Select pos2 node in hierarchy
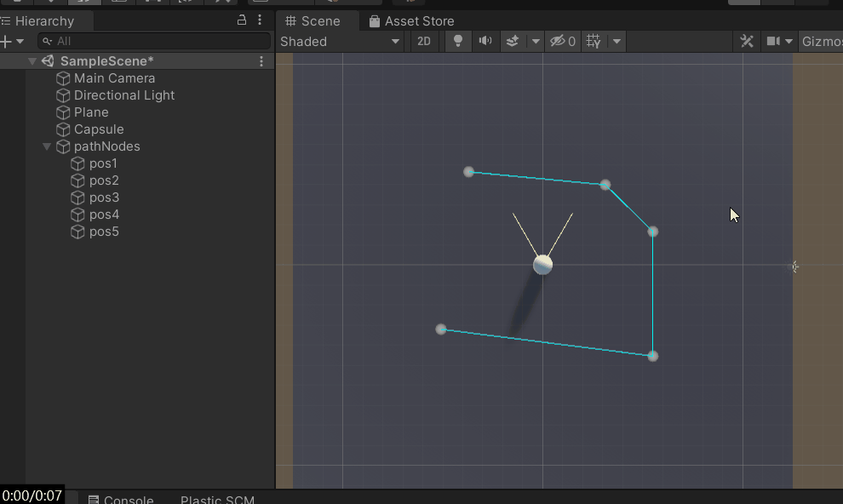843x504 pixels. coord(104,180)
